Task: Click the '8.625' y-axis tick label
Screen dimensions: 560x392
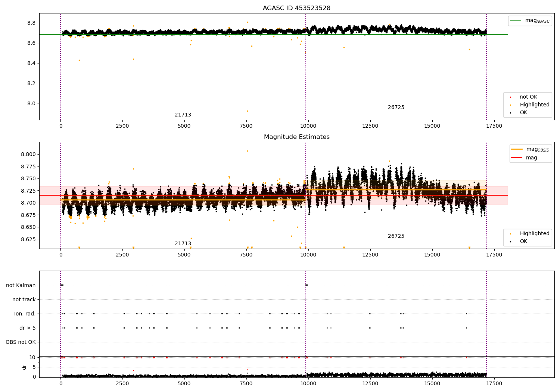Action: [28, 239]
